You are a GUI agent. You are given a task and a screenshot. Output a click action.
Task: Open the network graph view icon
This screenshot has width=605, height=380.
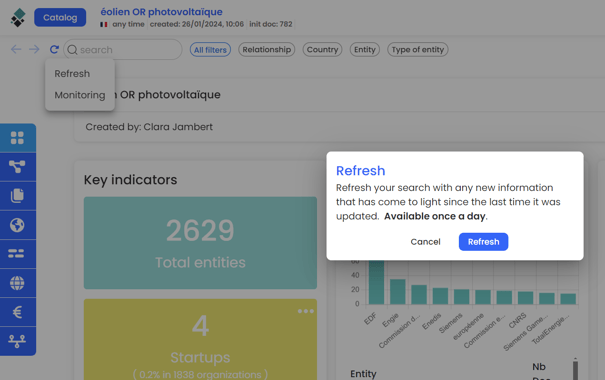click(x=17, y=167)
